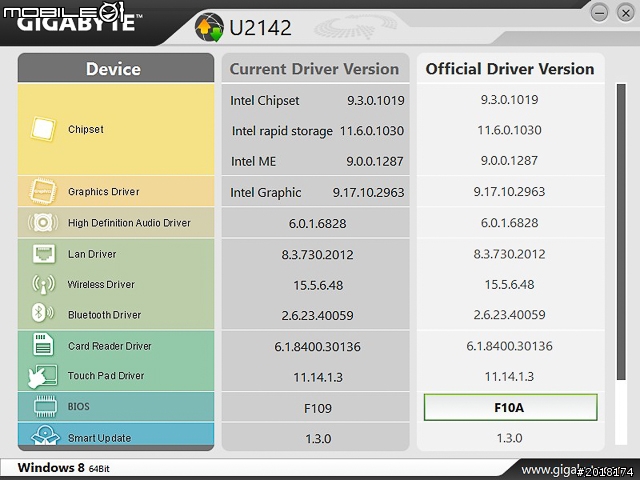This screenshot has width=640, height=480.
Task: Click official audio version 6.0.1.6828
Action: [x=509, y=222]
